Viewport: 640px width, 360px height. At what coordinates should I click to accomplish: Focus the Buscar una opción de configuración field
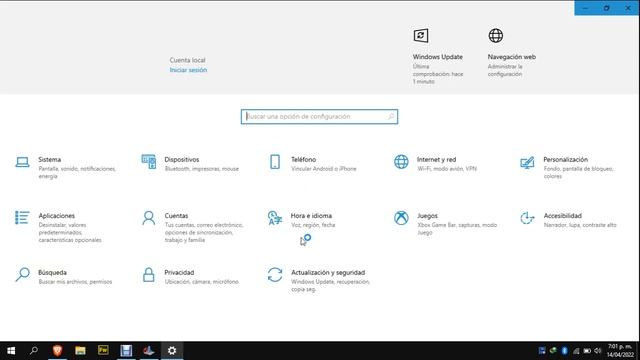point(319,117)
